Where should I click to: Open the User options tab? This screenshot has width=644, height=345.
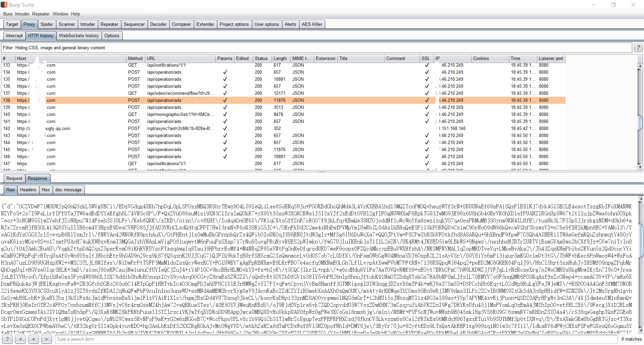click(x=267, y=24)
